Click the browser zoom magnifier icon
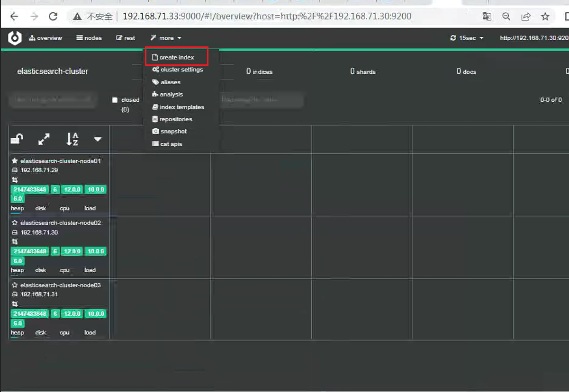Image resolution: width=569 pixels, height=392 pixels. pyautogui.click(x=506, y=17)
